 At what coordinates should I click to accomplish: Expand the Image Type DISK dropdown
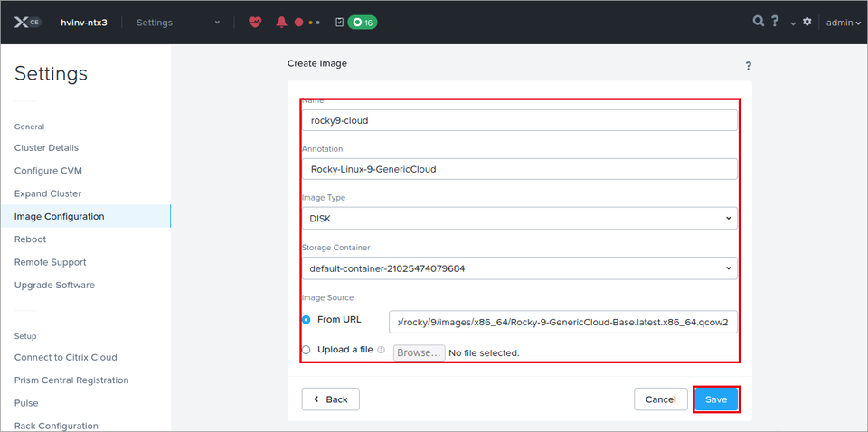pyautogui.click(x=519, y=219)
